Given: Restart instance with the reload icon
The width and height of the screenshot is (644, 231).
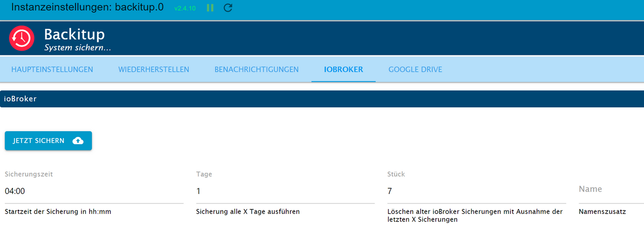Looking at the screenshot, I should coord(228,8).
